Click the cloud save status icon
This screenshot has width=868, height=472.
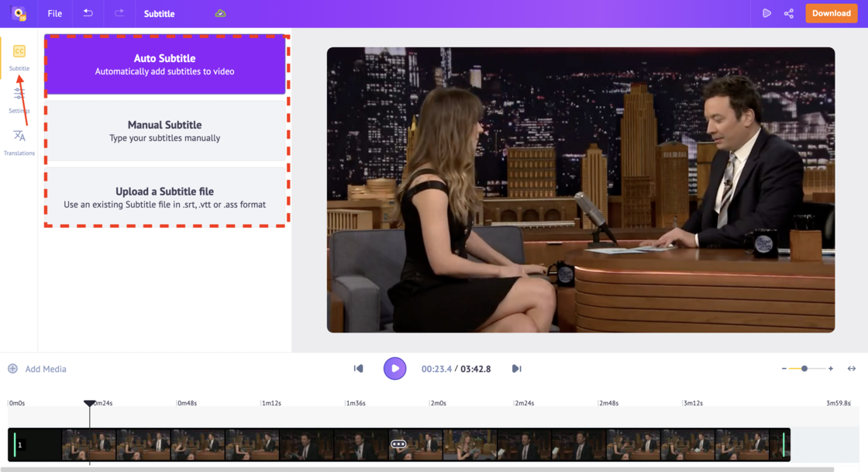[219, 13]
